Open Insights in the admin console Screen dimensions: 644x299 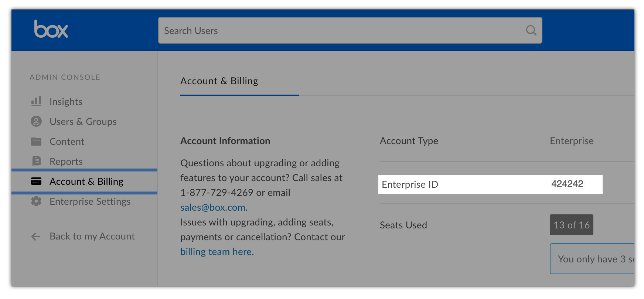click(x=66, y=102)
